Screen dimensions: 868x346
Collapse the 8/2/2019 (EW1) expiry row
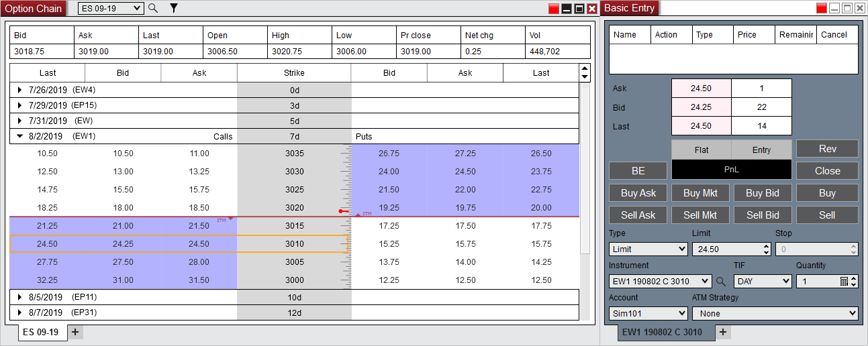coord(20,137)
